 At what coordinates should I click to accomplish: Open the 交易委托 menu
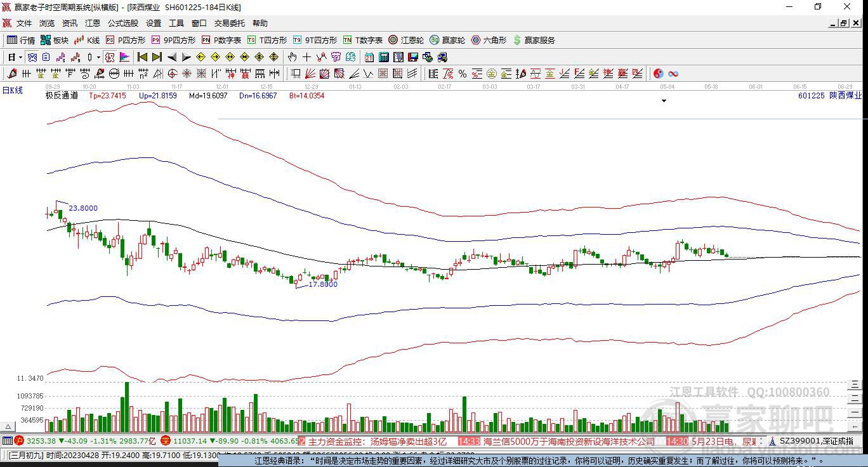[x=229, y=23]
